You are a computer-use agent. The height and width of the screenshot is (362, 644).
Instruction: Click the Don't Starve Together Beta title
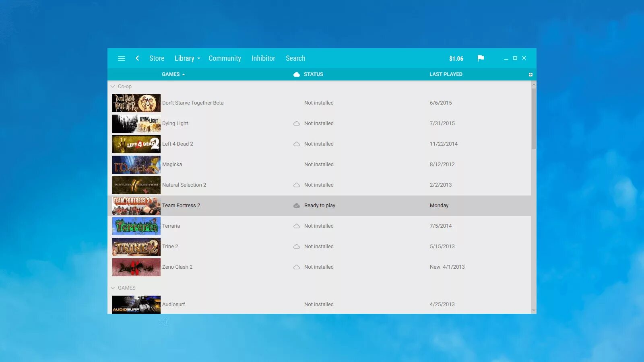pos(193,103)
